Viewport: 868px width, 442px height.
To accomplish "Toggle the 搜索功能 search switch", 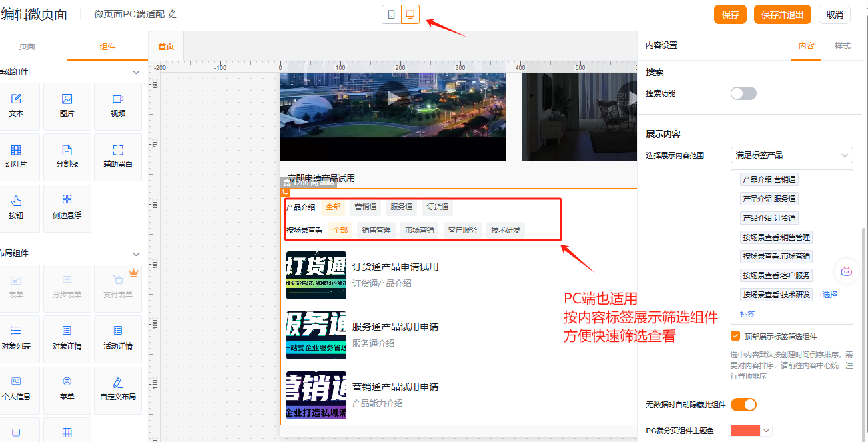I will tap(743, 93).
